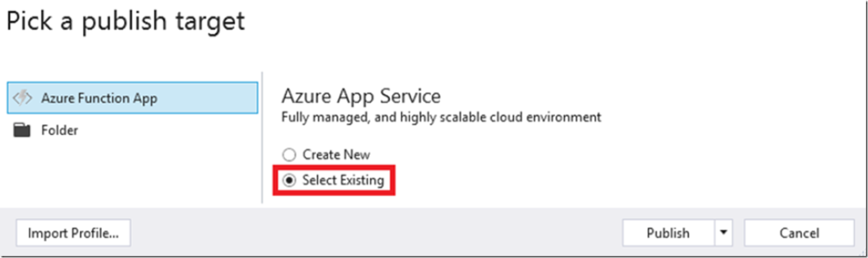
Task: Enable the Create New radio button
Action: point(289,154)
